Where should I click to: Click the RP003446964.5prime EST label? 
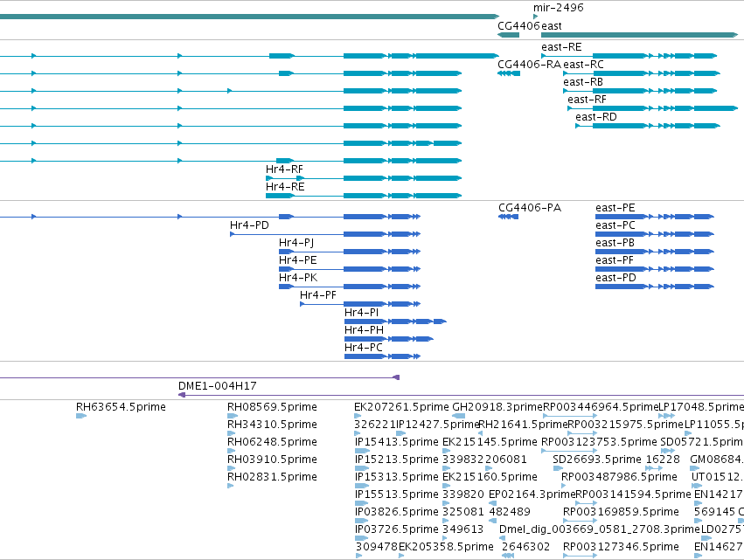point(601,407)
